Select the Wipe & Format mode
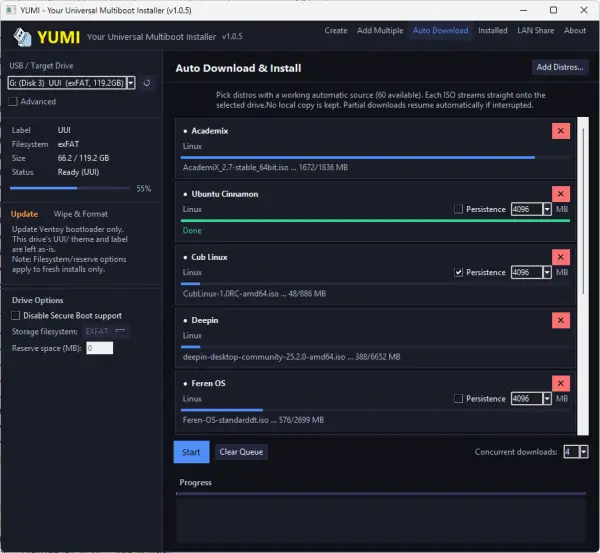The height and width of the screenshot is (553, 600). [80, 214]
